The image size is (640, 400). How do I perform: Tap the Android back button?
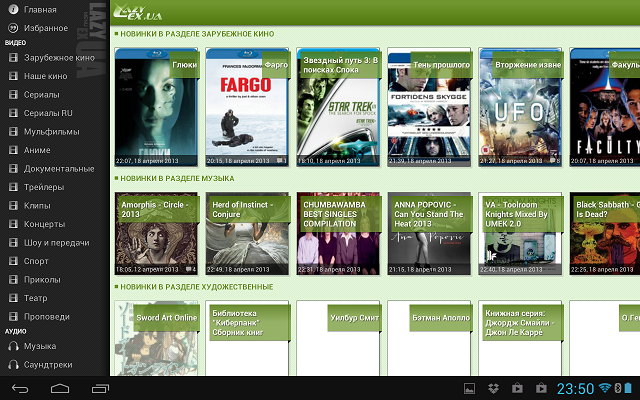[20, 389]
